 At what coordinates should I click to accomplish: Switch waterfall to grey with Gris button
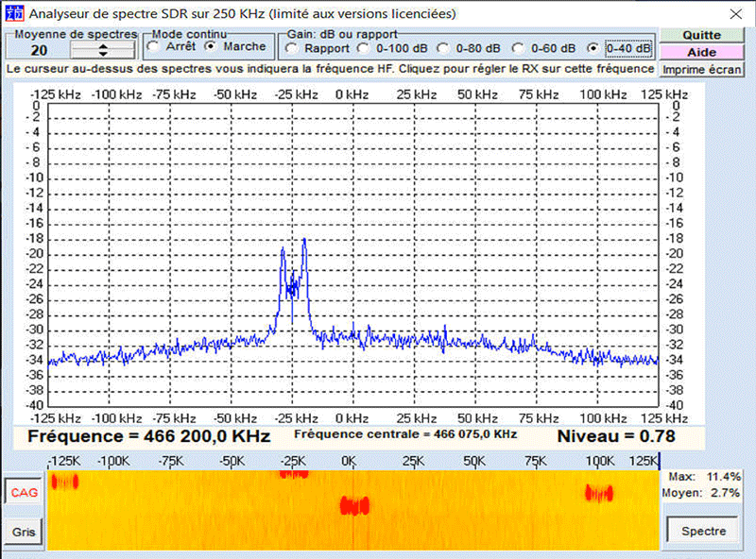(25, 532)
